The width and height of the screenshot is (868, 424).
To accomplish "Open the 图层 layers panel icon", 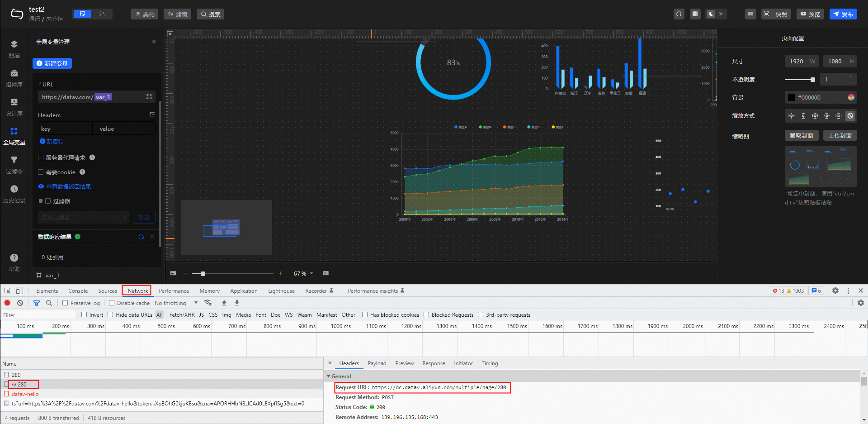I will 14,45.
